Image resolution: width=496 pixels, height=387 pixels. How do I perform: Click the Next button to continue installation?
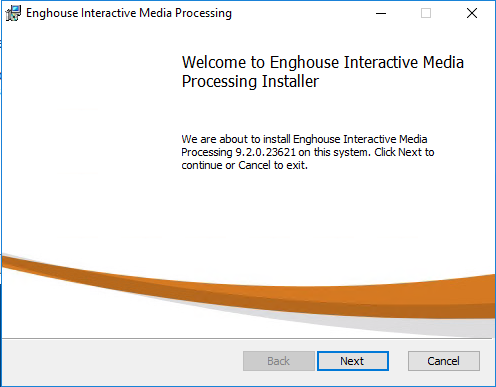353,361
